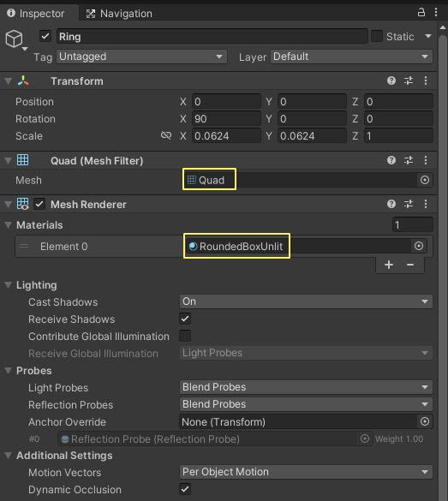This screenshot has height=501, width=448.
Task: Remove a material with the minus button
Action: click(x=410, y=265)
